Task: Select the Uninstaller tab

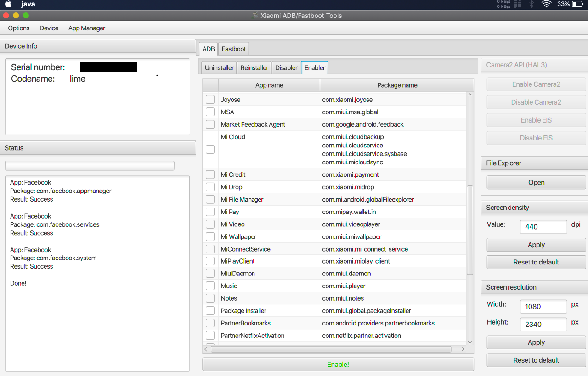Action: tap(219, 67)
